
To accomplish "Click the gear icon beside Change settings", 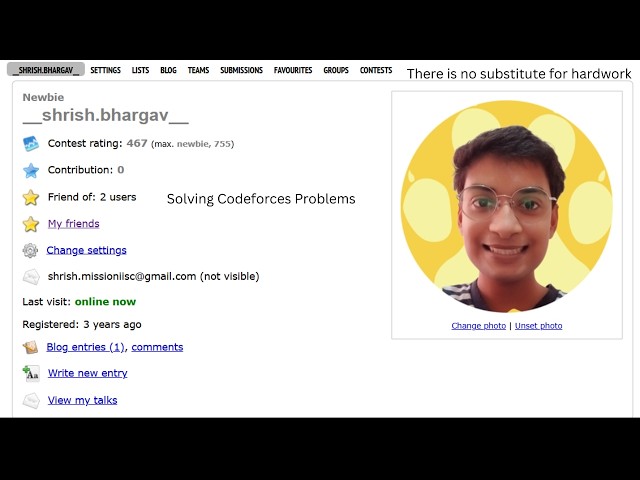I will coord(30,250).
